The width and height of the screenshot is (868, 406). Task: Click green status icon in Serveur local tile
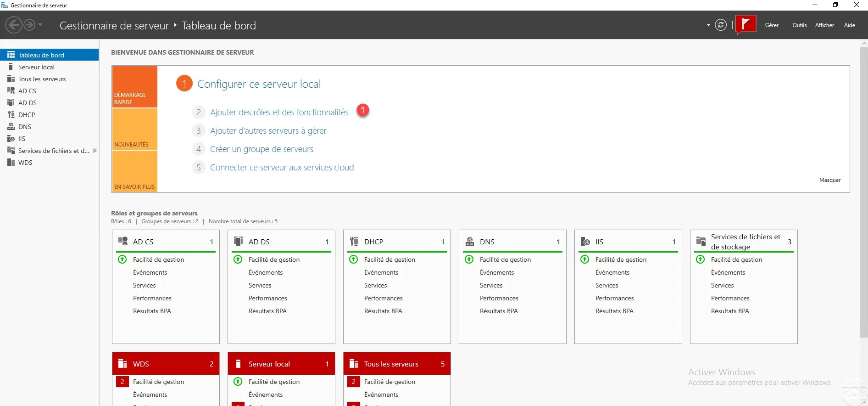238,381
